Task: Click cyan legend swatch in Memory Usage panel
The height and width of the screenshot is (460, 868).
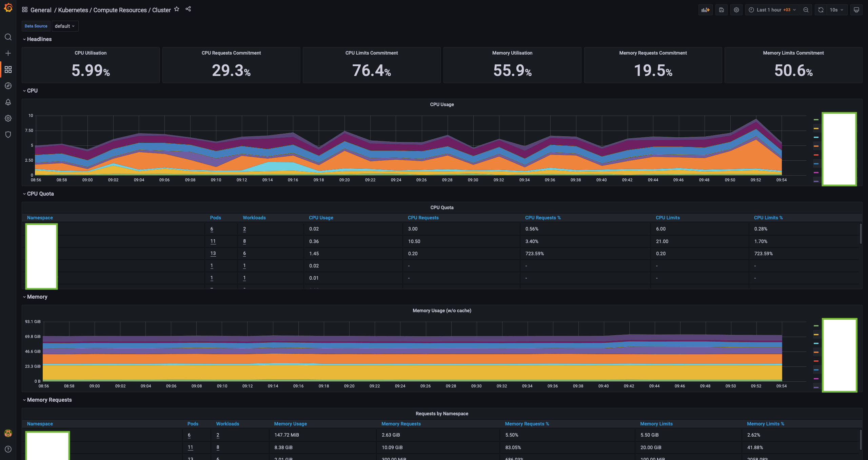Action: click(816, 343)
